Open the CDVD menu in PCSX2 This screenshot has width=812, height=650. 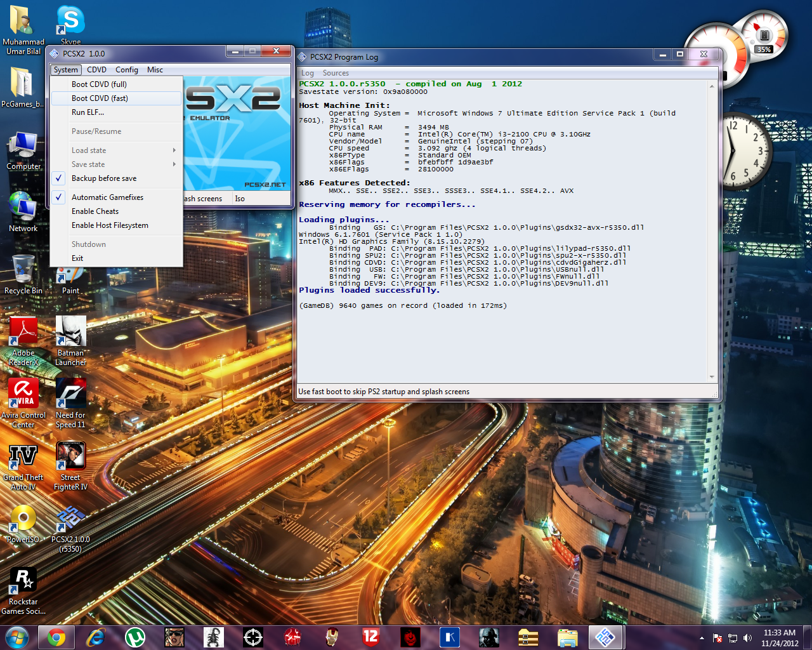pos(97,70)
